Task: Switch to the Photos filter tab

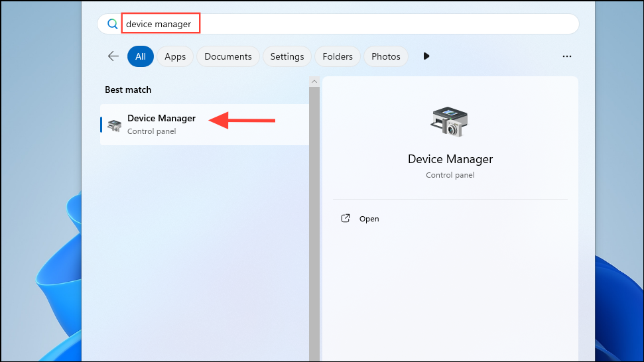Action: (385, 56)
